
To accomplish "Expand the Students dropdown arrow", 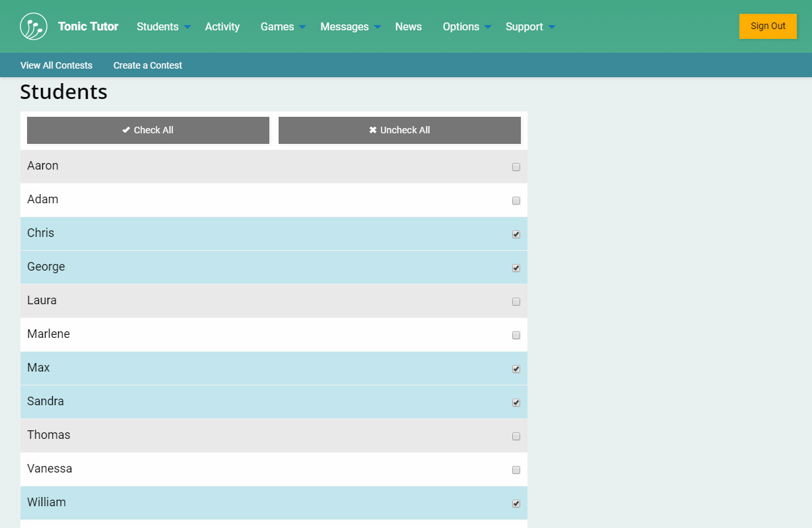I will [187, 27].
